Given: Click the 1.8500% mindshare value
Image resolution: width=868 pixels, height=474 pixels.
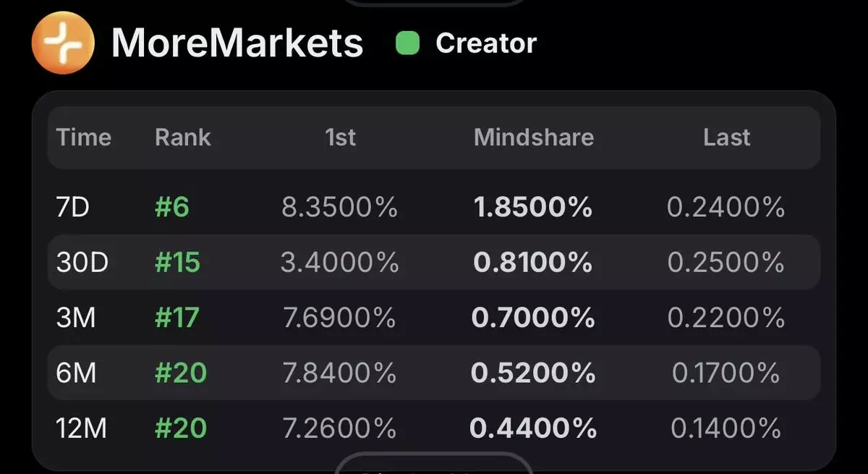Looking at the screenshot, I should tap(533, 208).
